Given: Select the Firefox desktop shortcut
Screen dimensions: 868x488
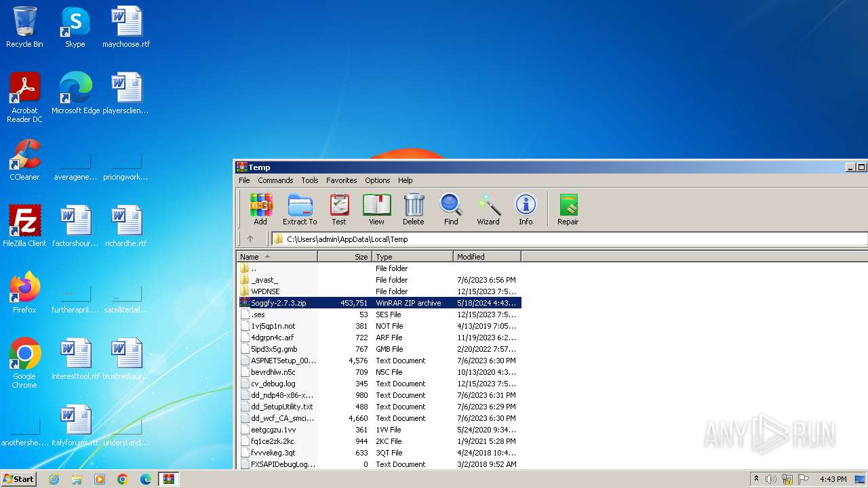Looking at the screenshot, I should [24, 293].
